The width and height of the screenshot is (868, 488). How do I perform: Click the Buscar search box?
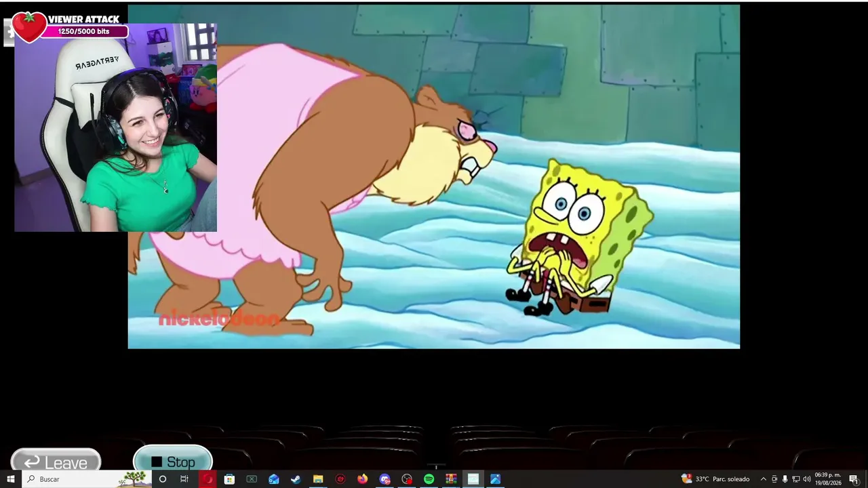(87, 479)
